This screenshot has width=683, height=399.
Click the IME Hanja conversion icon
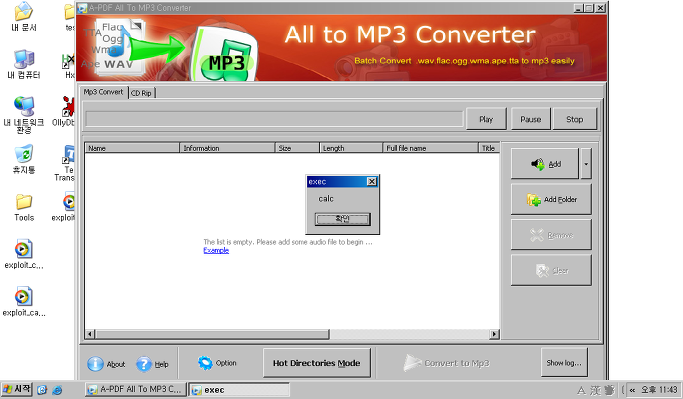coord(595,390)
